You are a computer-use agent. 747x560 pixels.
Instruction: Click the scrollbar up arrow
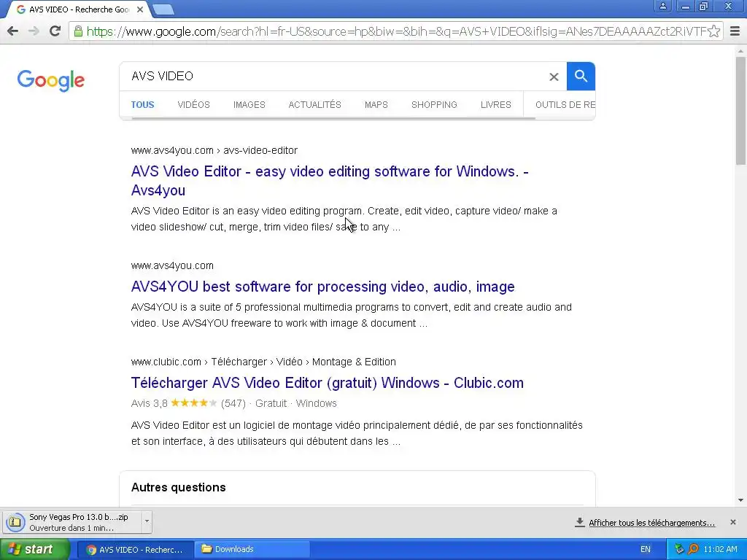click(741, 50)
